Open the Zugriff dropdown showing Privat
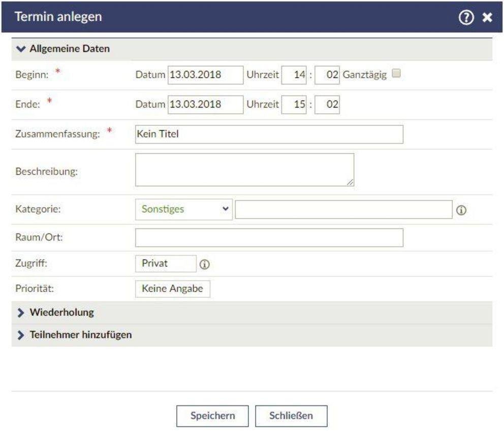 tap(166, 263)
